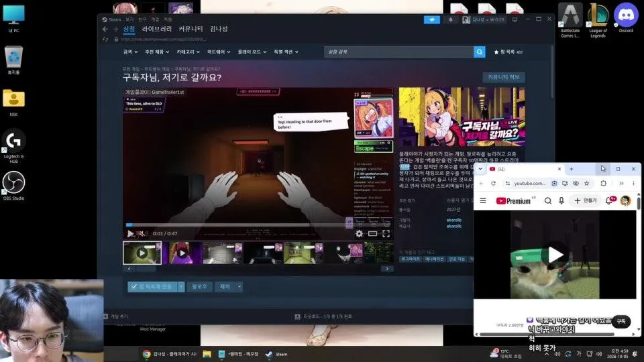Open Steam account name dropdown

[484, 19]
